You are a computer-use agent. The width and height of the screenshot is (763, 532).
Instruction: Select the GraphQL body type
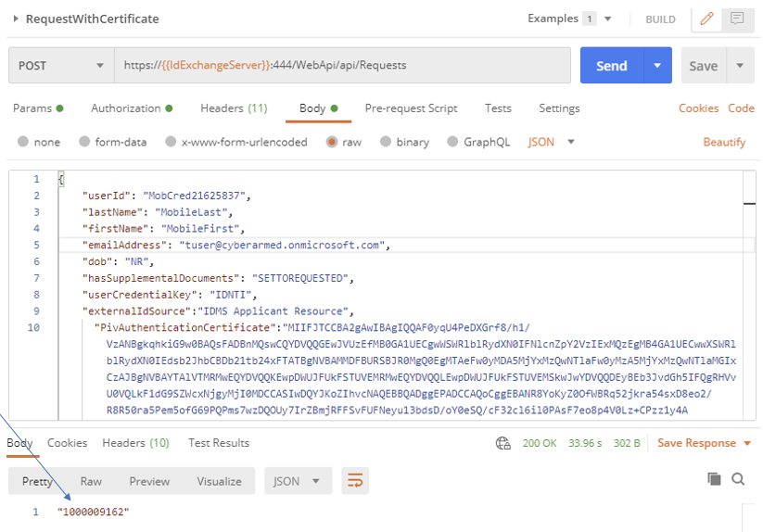452,142
